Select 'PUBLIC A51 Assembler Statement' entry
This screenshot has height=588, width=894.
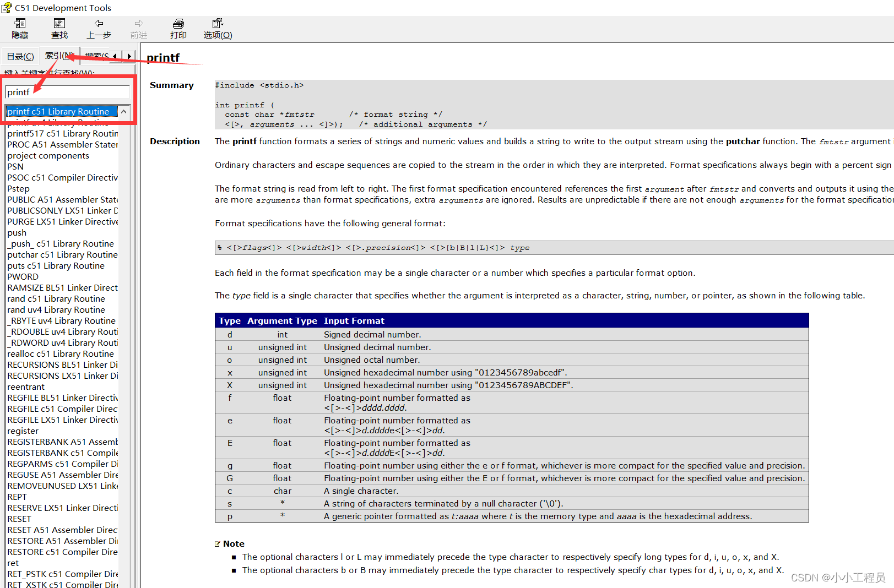coord(62,199)
